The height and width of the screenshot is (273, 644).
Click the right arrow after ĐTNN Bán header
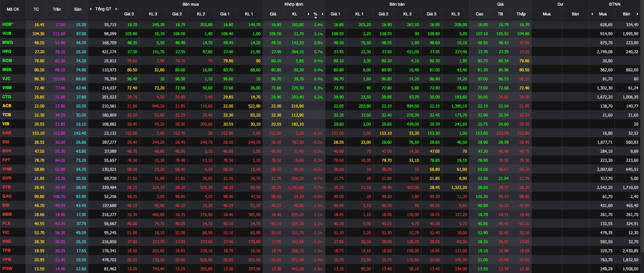[637, 14]
